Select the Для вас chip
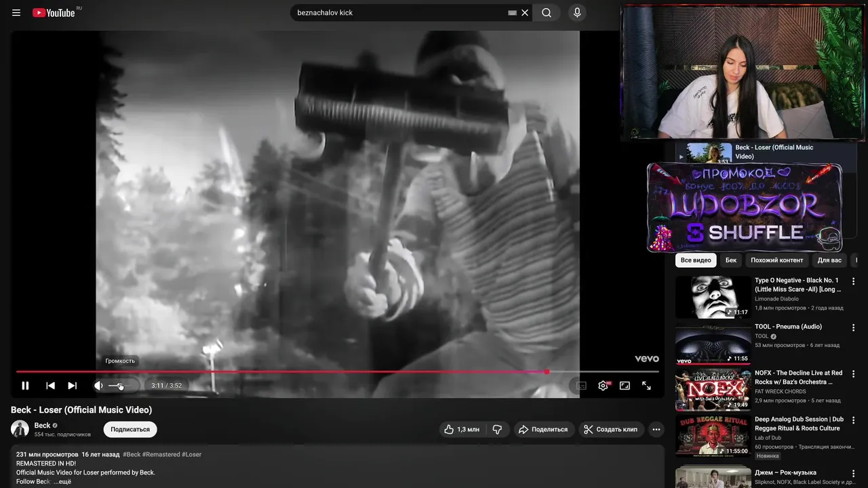Screen dimensions: 868x488 tap(829, 260)
